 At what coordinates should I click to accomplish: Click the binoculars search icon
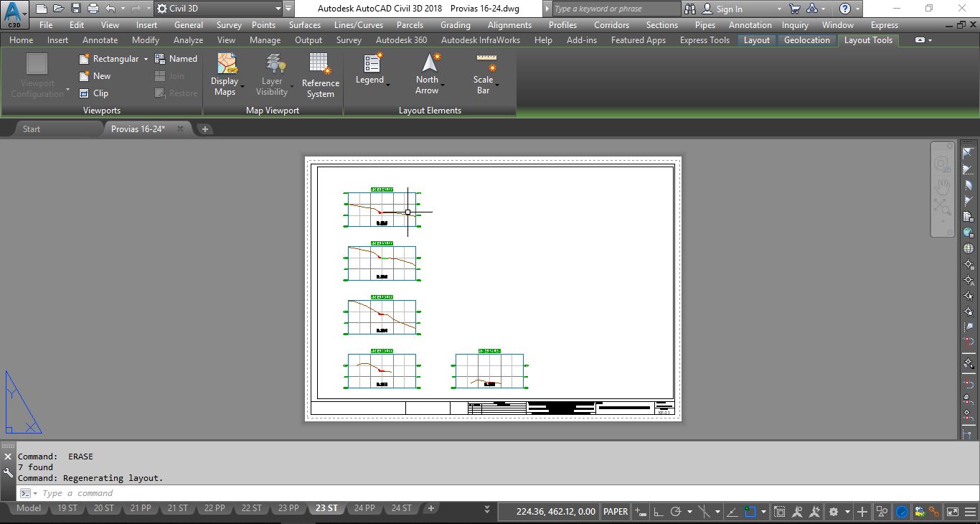click(x=690, y=9)
